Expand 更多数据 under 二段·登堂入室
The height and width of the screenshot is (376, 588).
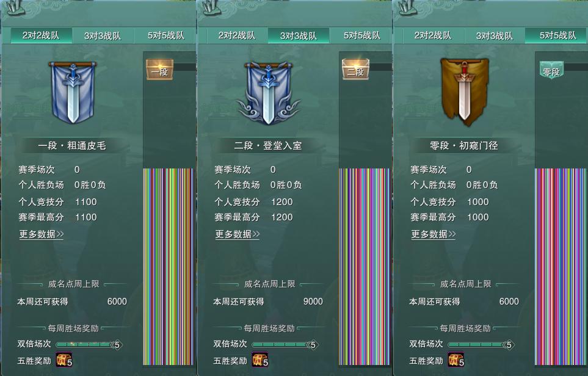pos(238,234)
